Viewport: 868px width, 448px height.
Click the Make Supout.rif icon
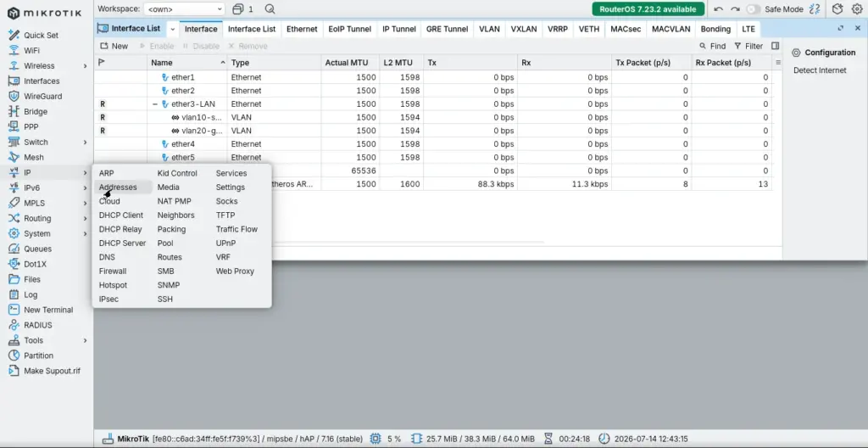[x=14, y=371]
